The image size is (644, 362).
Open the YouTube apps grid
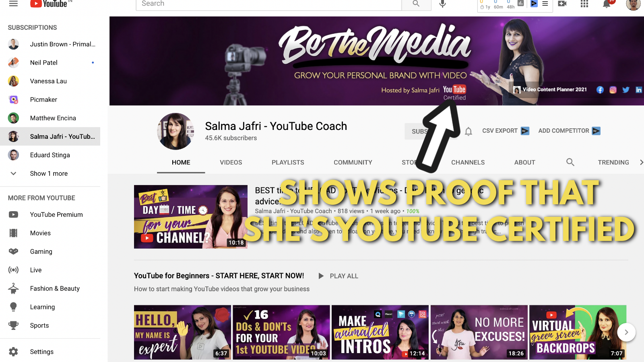click(x=584, y=4)
